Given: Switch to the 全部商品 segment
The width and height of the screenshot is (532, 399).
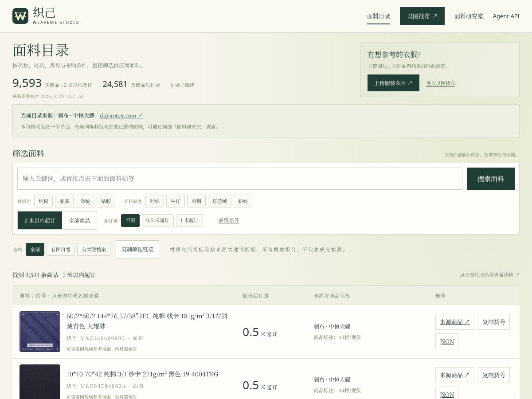Looking at the screenshot, I should (x=79, y=220).
